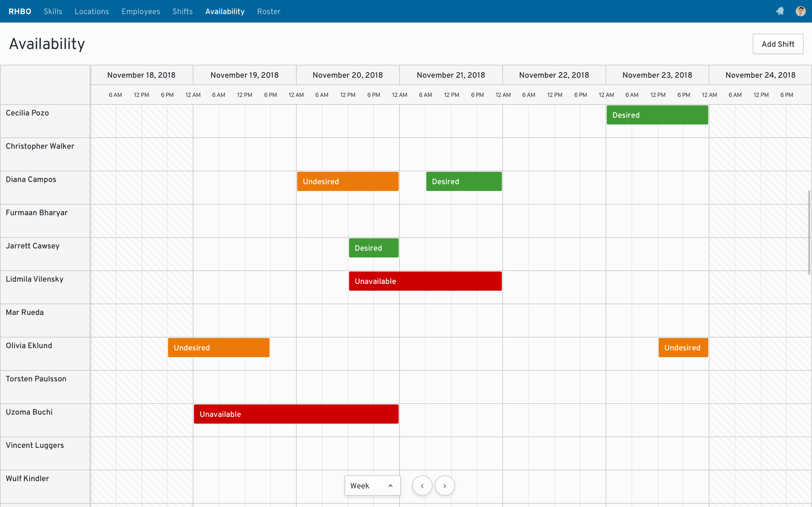Click the RHBO home logo link
The image size is (812, 507).
20,11
